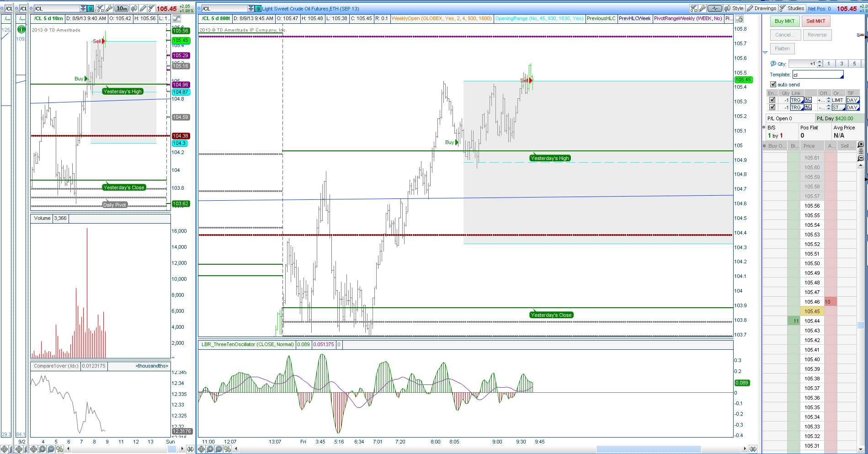Open the Template dropdown showing cl
868x454 pixels.
[818, 75]
